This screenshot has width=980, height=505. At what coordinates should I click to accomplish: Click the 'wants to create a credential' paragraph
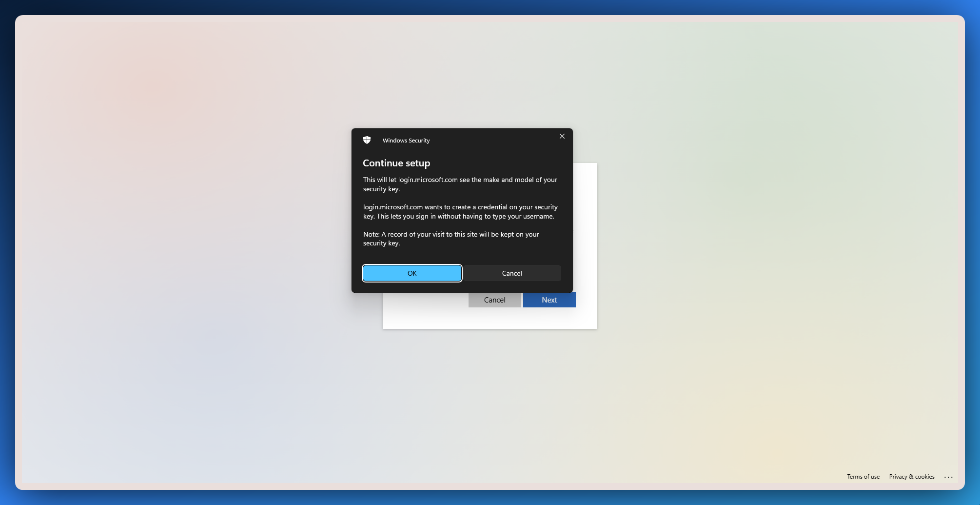[x=460, y=212]
